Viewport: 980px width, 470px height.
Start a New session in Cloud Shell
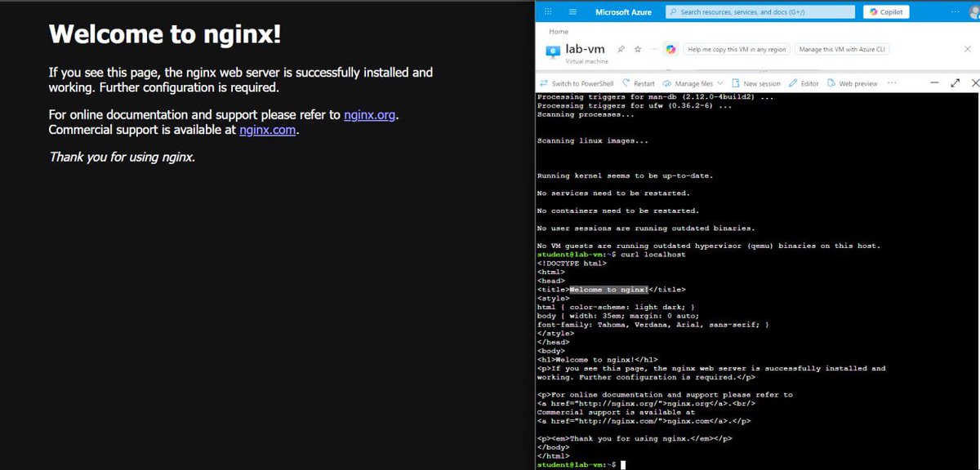pos(755,83)
